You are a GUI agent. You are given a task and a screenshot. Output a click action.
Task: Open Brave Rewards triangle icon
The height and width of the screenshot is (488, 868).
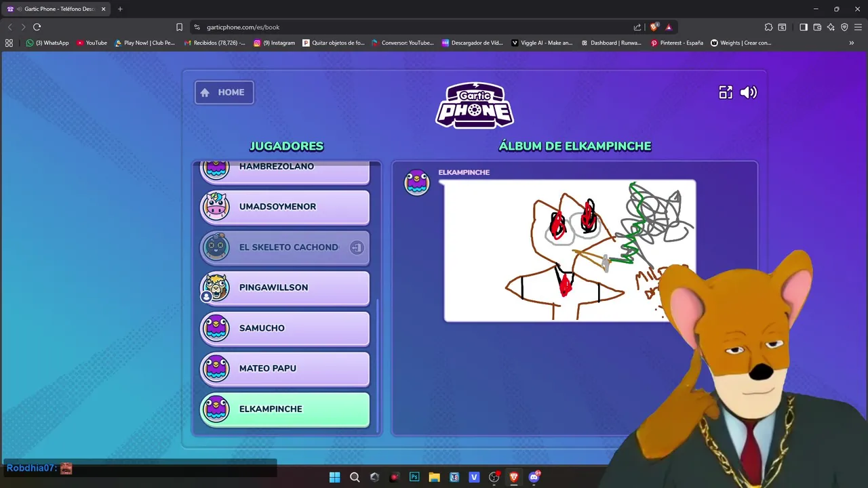[669, 27]
